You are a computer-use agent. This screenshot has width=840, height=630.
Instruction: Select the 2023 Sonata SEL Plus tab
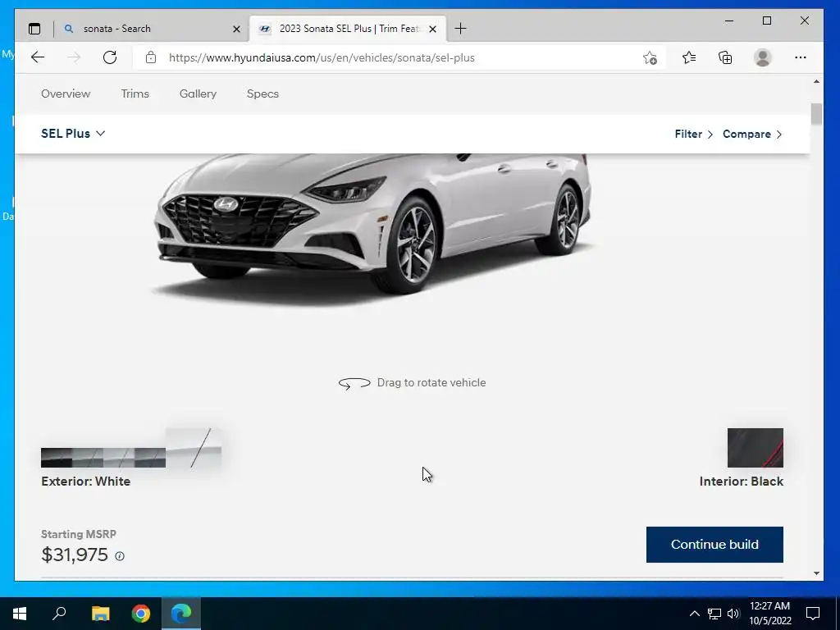(x=348, y=29)
